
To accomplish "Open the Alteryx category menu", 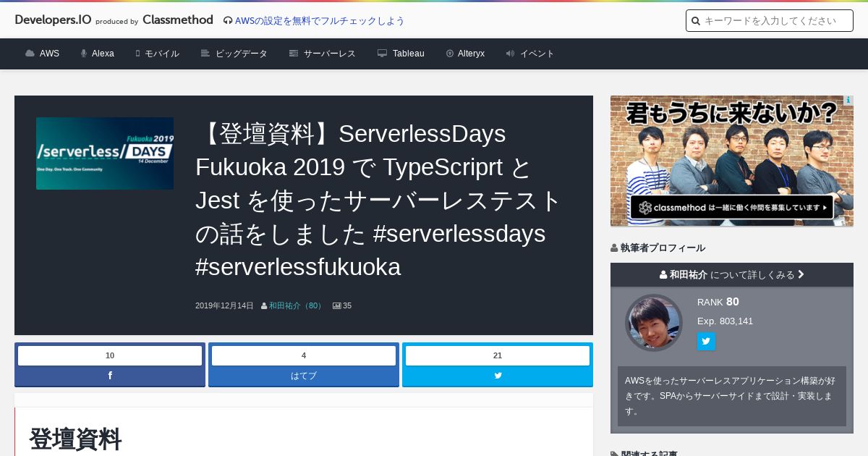I will coord(471,54).
